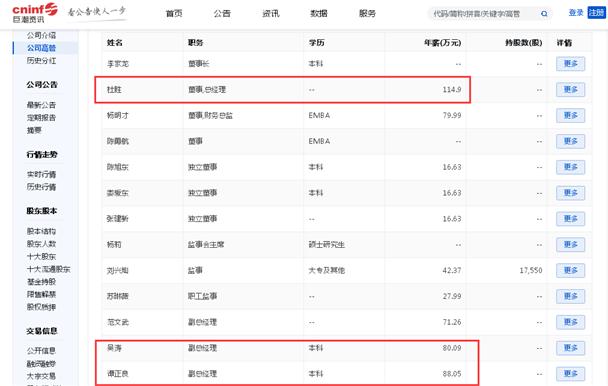Click 更多 in the 71.26 salary row
The width and height of the screenshot is (608, 386).
(570, 322)
